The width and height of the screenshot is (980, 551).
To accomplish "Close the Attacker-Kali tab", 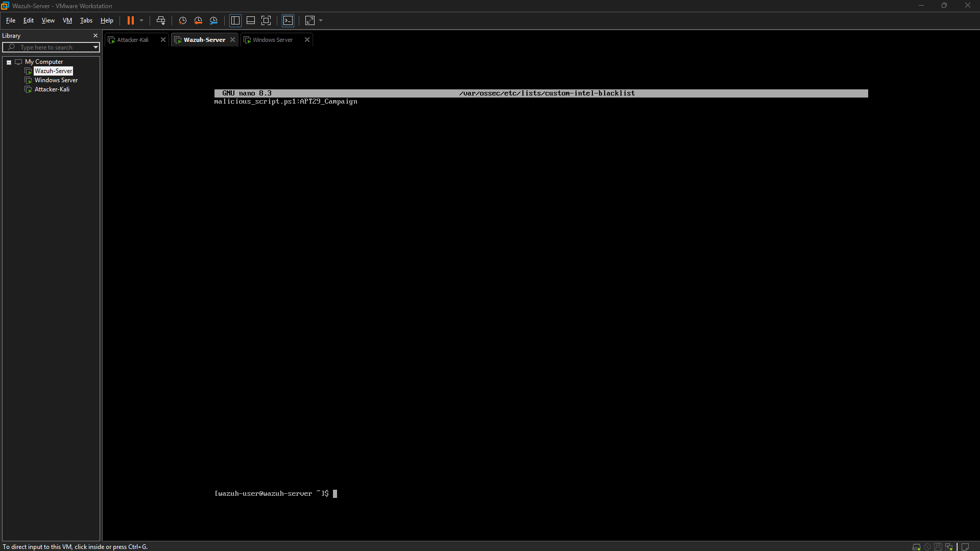I will (163, 40).
